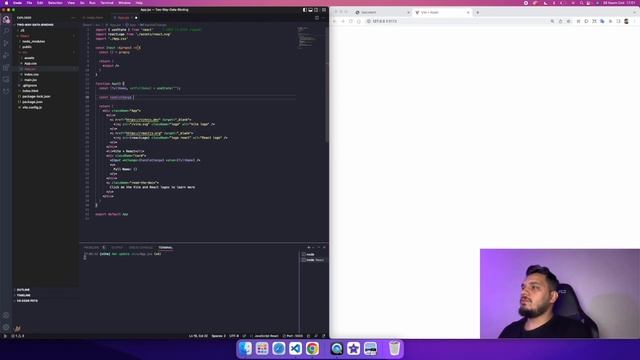Launch Visual Studio Code from the Dock
This screenshot has width=640, height=360.
click(x=296, y=348)
